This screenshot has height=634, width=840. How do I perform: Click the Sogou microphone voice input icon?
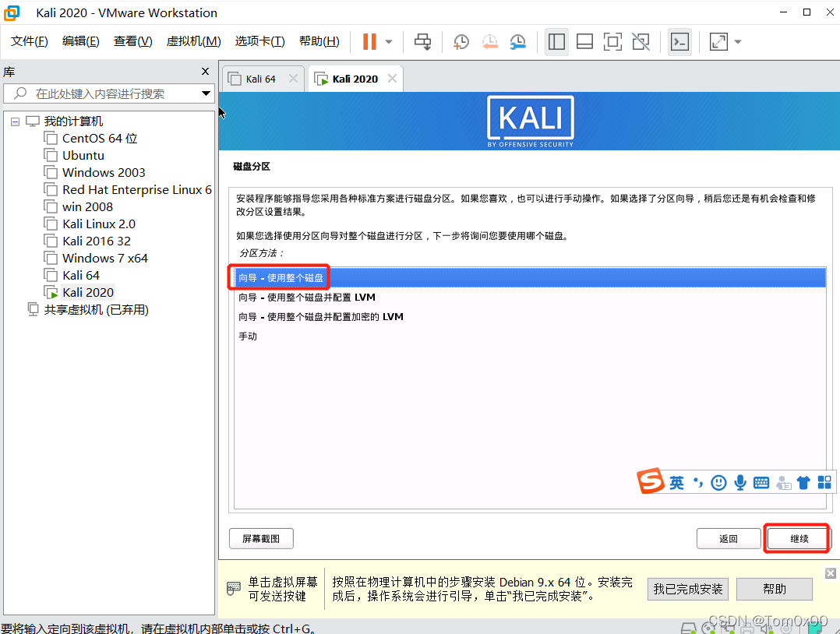coord(739,483)
